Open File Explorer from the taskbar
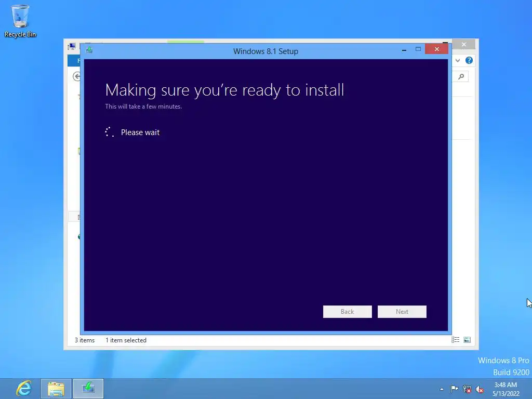Screen dimensions: 532x399 pyautogui.click(x=56, y=389)
